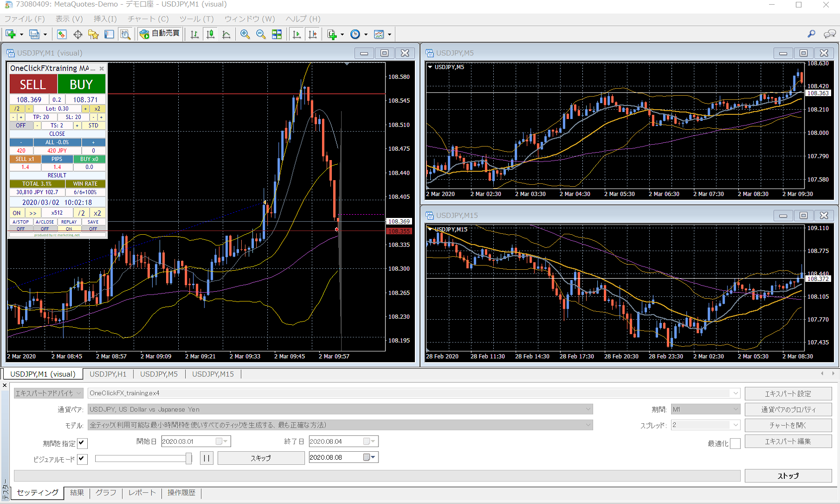Viewport: 840px width, 504px height.
Task: Toggle SAVE OFF switch in trading panel
Action: pos(93,229)
